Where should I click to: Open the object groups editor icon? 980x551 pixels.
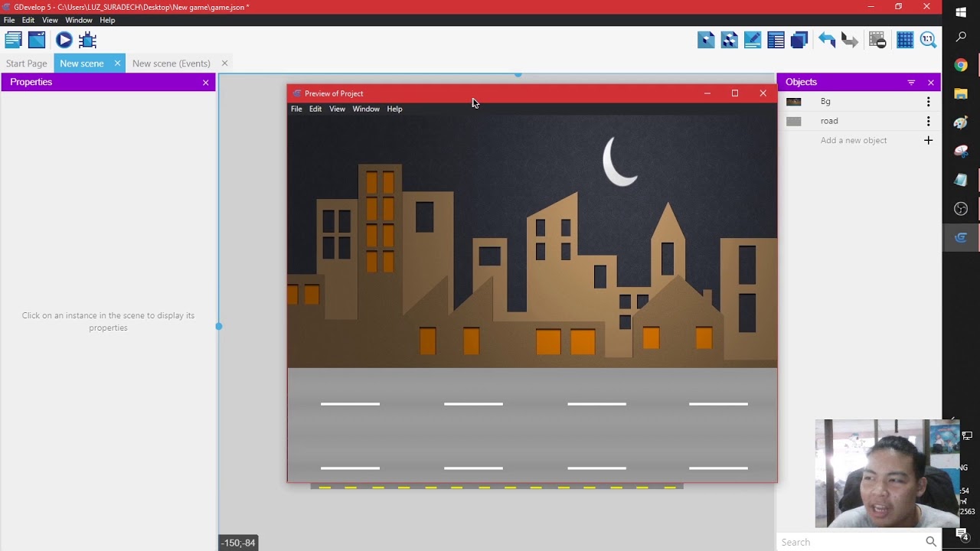click(x=729, y=40)
